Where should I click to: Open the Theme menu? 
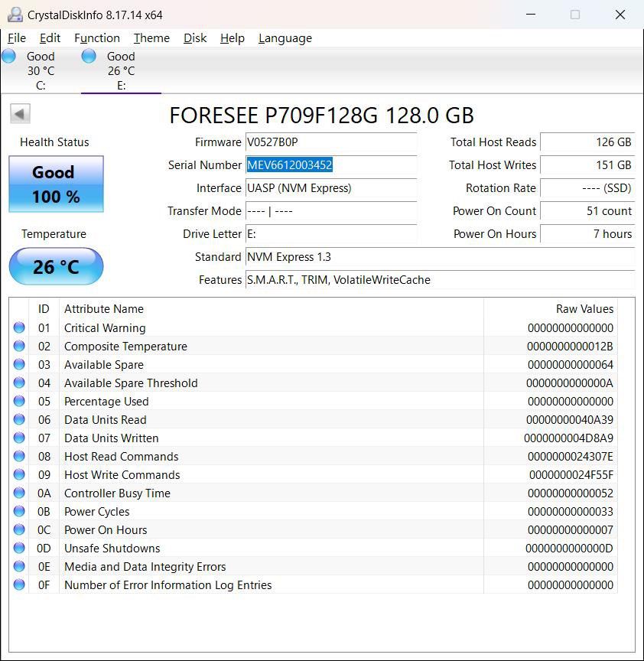click(x=151, y=38)
